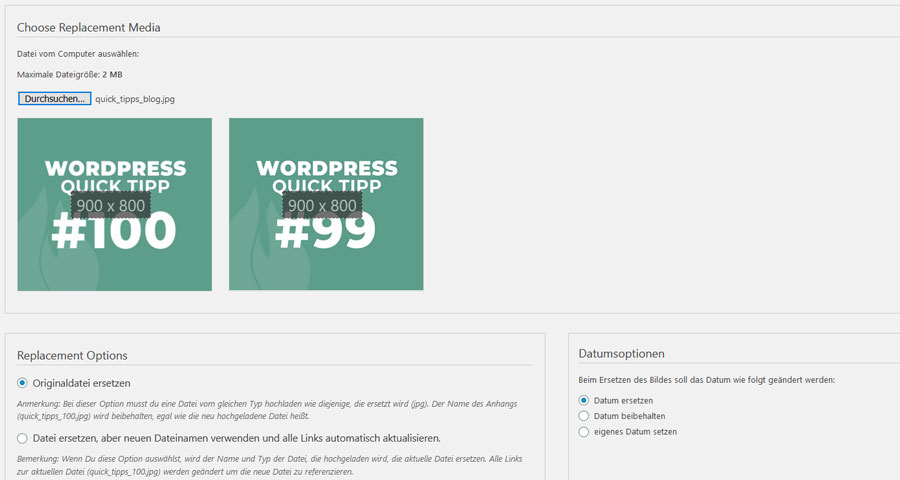Choose the eigenes Datum setzen radio button
This screenshot has height=480, width=900.
pyautogui.click(x=584, y=431)
